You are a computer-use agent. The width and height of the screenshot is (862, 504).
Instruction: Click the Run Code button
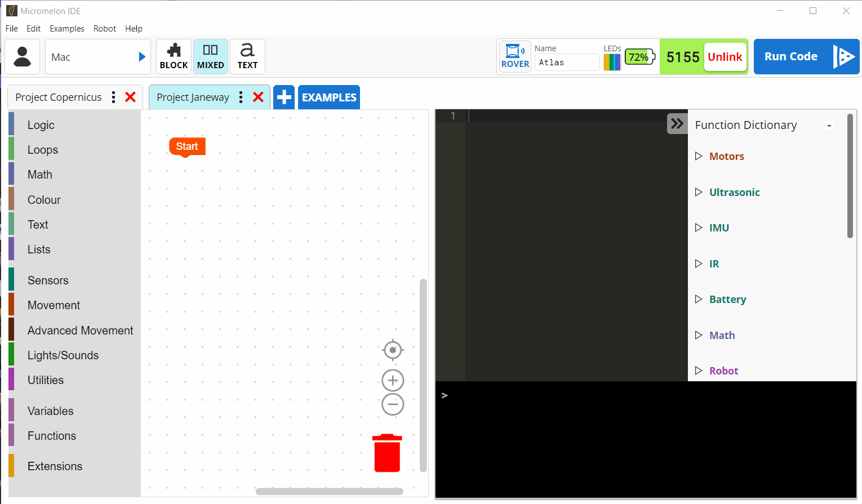coord(806,57)
